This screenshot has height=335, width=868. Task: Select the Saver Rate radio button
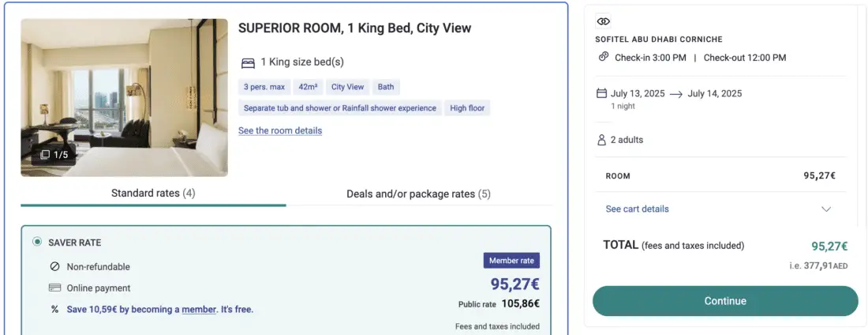[x=37, y=243]
